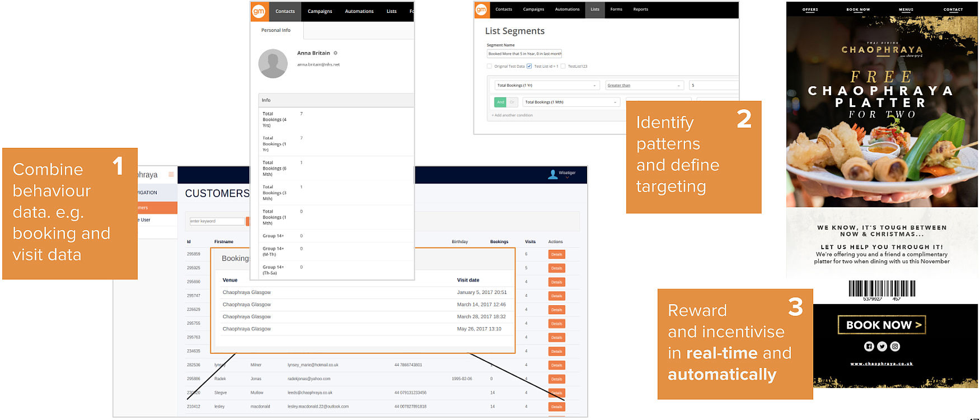
Task: Click the gm logo in List Segments window
Action: tap(481, 10)
